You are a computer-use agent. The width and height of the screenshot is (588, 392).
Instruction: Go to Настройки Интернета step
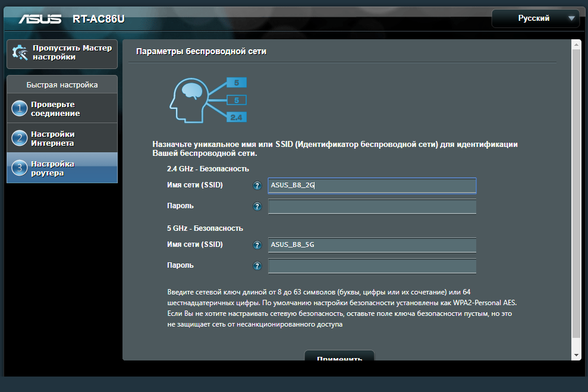click(62, 138)
